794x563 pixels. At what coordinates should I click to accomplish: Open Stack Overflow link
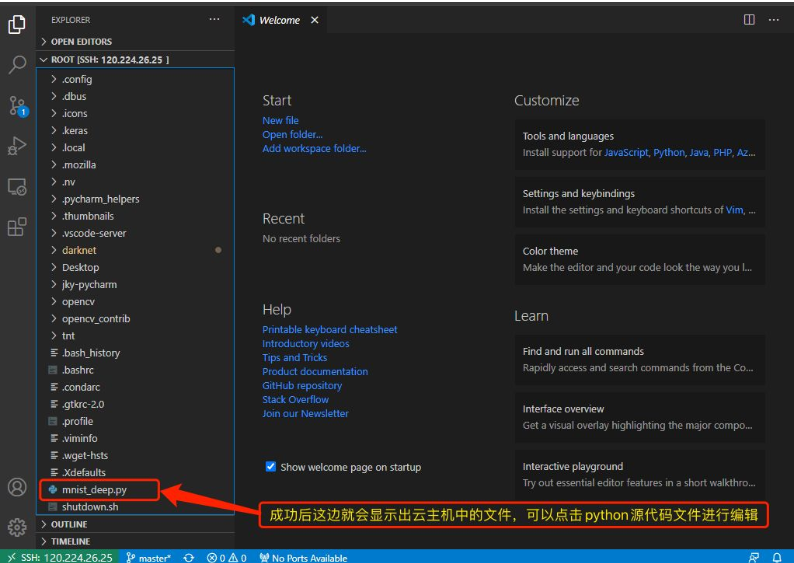point(295,399)
